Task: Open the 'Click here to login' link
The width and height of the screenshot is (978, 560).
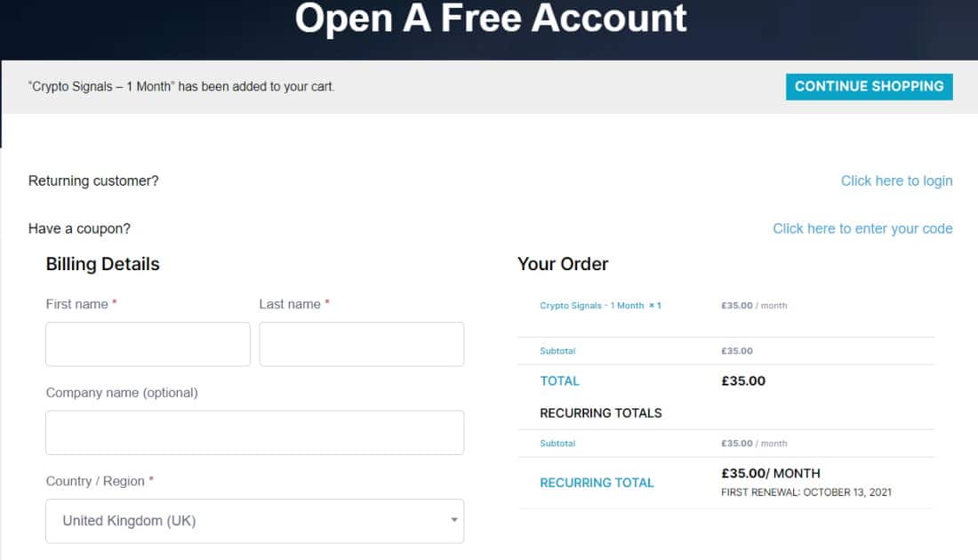Action: click(x=896, y=180)
